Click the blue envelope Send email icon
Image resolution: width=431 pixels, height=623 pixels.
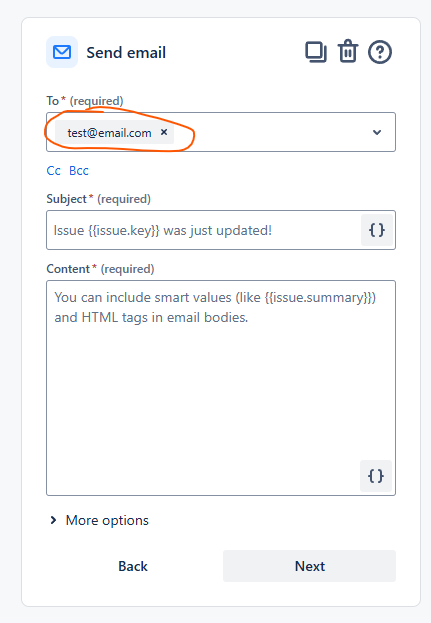tap(62, 52)
